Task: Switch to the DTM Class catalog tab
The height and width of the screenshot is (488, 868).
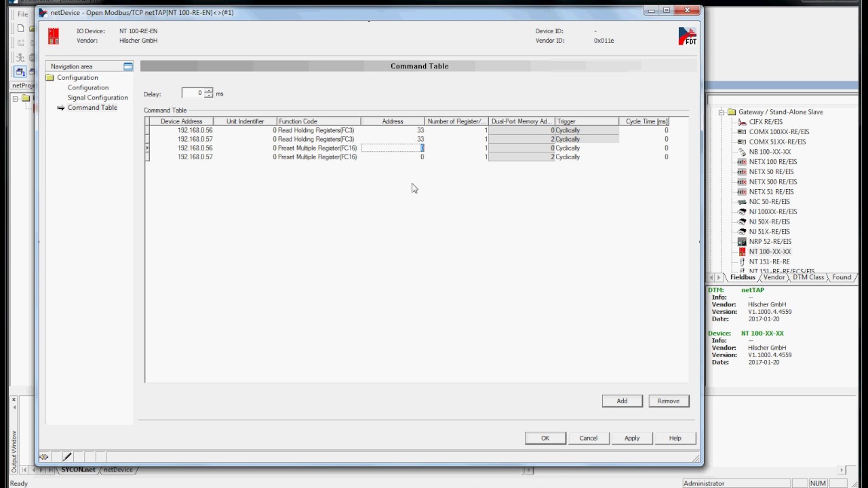Action: pos(808,277)
